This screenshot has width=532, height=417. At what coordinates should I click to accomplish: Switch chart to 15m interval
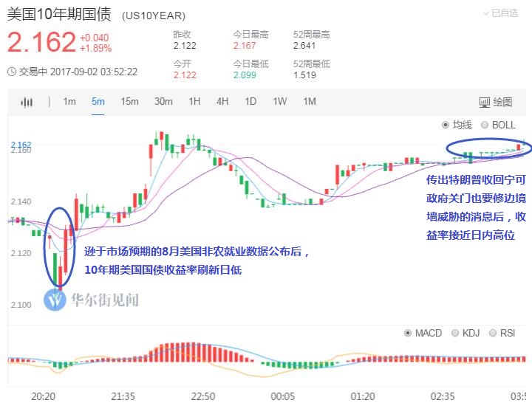pyautogui.click(x=129, y=101)
